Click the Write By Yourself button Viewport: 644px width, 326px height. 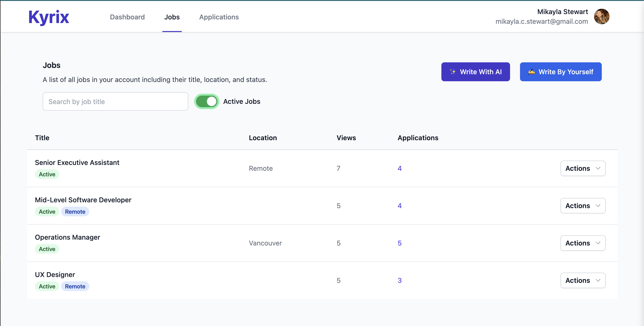pyautogui.click(x=561, y=72)
